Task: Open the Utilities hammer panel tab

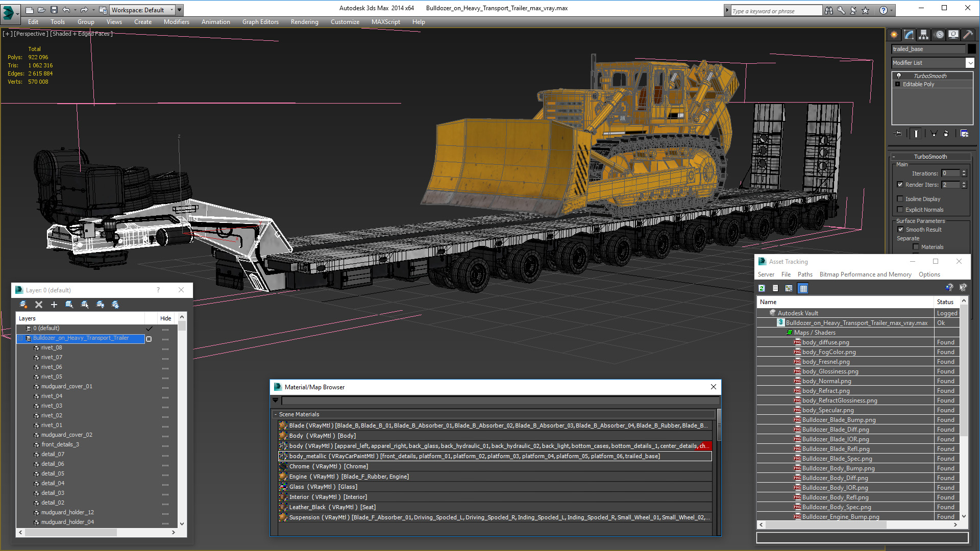Action: (x=968, y=35)
